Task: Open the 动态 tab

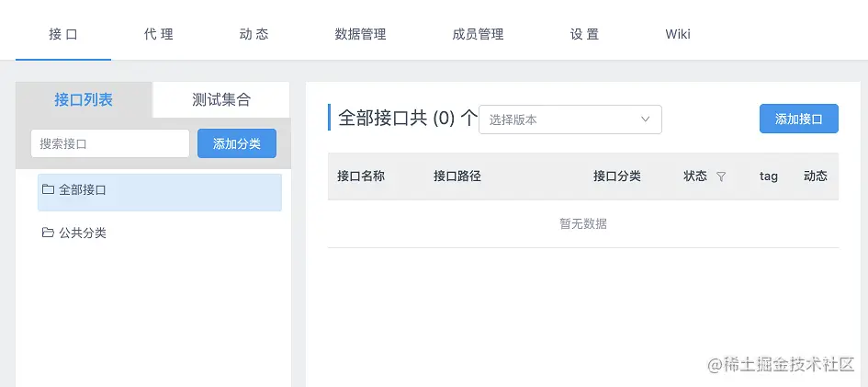Action: [x=254, y=34]
